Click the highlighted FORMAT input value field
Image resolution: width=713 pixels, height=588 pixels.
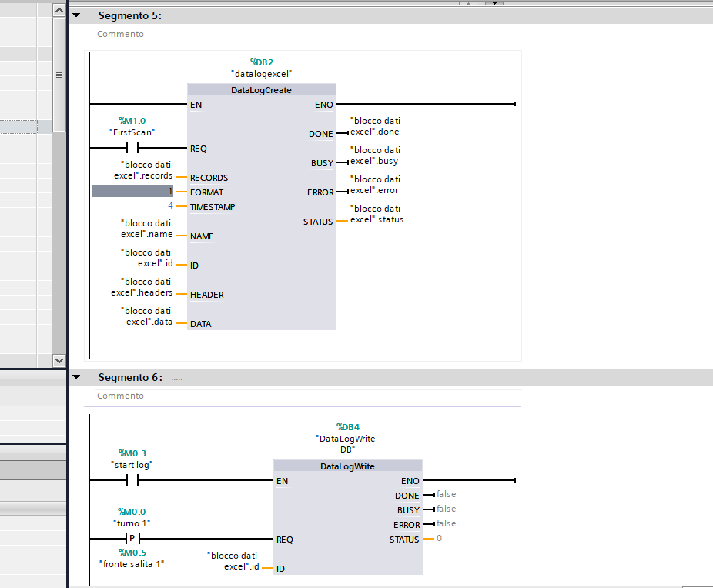click(x=134, y=192)
